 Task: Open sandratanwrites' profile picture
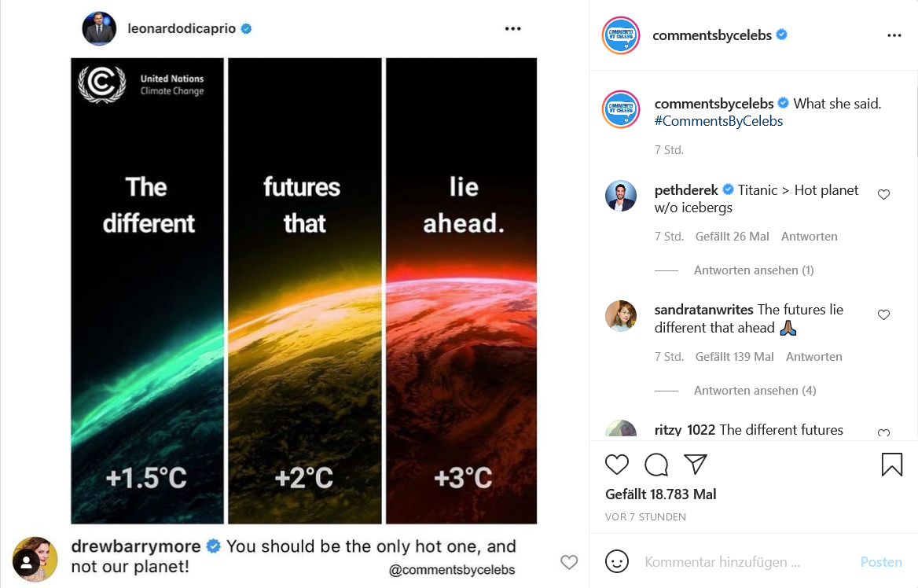(621, 316)
